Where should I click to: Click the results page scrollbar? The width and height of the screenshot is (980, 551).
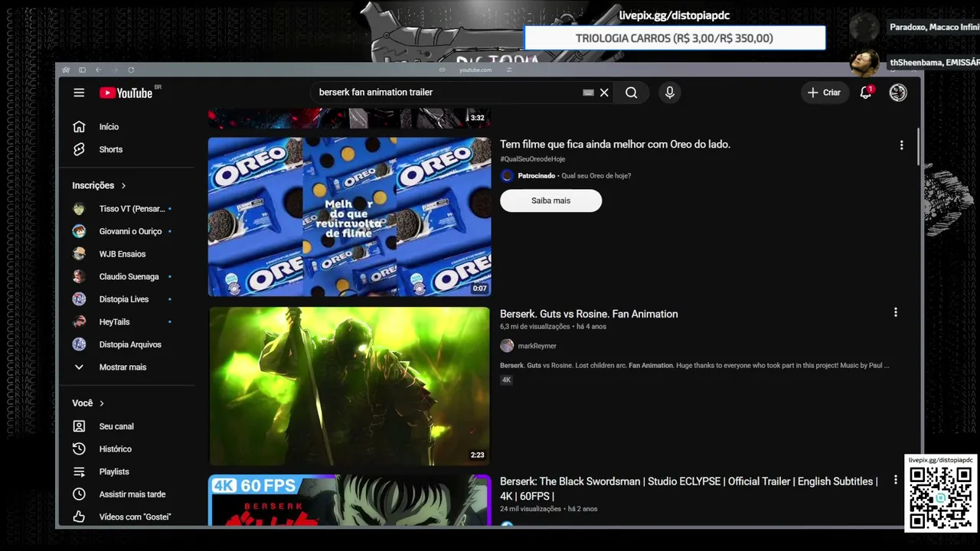tap(918, 147)
